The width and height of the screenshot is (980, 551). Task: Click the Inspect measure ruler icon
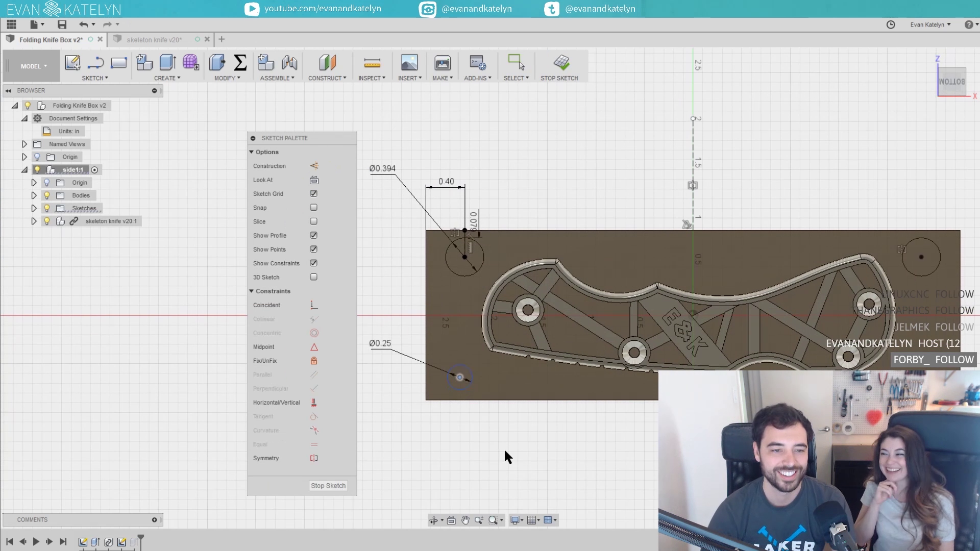[x=372, y=63]
